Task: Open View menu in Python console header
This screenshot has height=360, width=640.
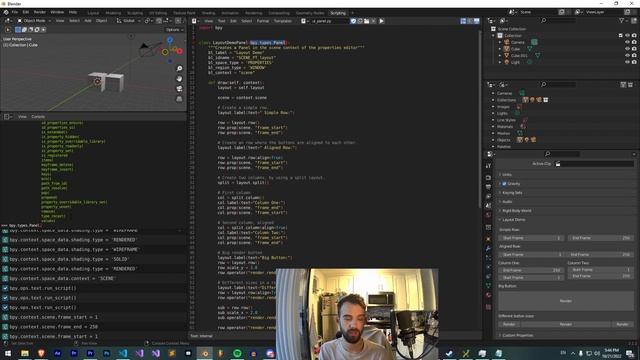Action: pyautogui.click(x=22, y=117)
